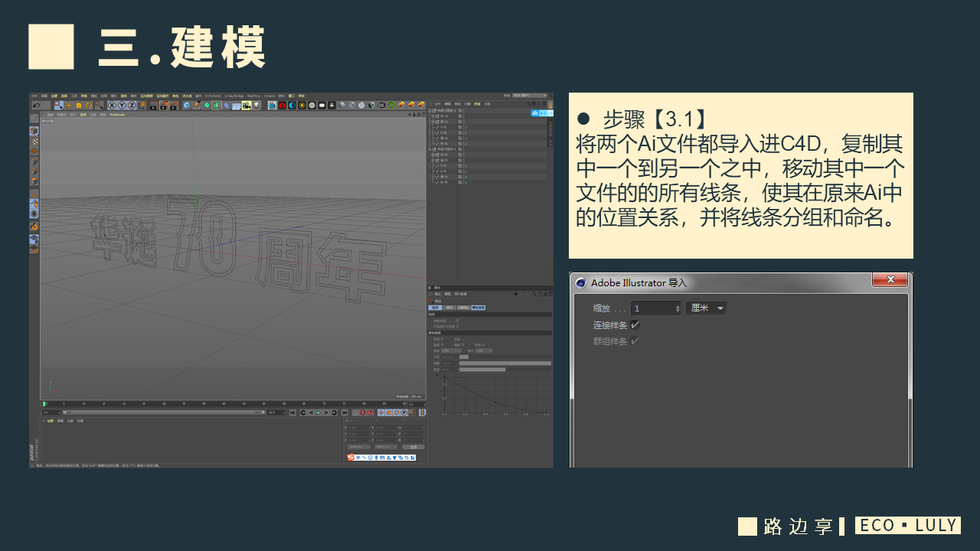Toggle the X axis lock
980x551 pixels.
tap(112, 106)
